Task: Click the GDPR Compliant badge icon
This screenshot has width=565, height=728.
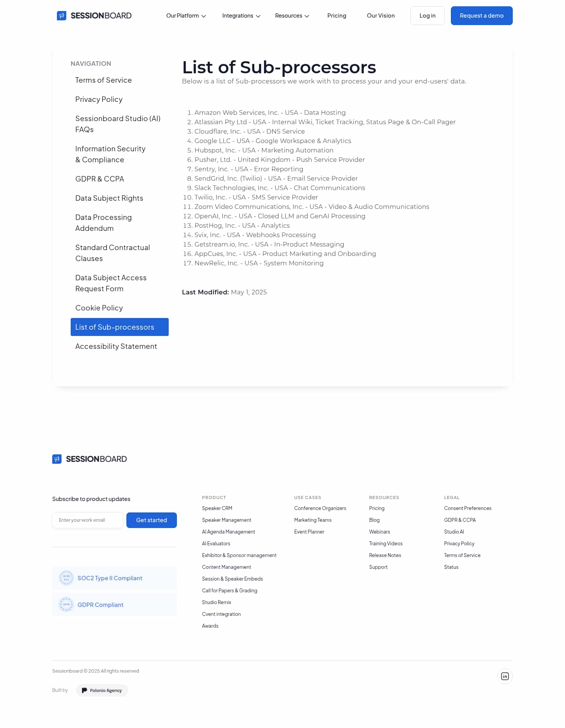Action: click(x=66, y=605)
